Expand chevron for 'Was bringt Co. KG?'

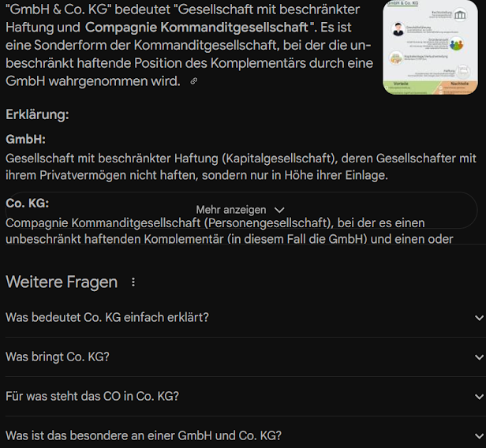[x=479, y=357]
